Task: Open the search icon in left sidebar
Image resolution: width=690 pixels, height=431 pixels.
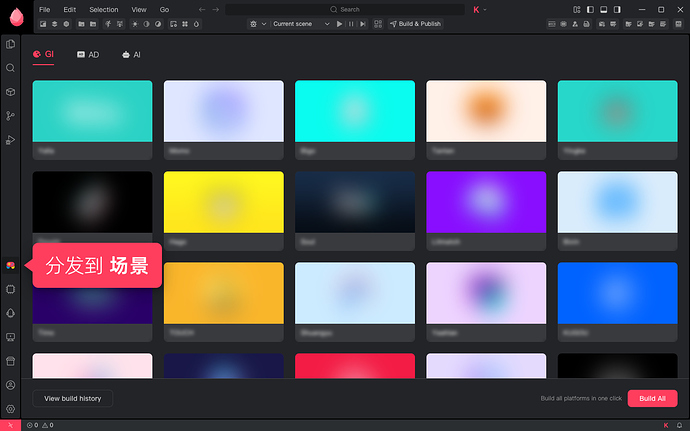Action: coord(11,68)
